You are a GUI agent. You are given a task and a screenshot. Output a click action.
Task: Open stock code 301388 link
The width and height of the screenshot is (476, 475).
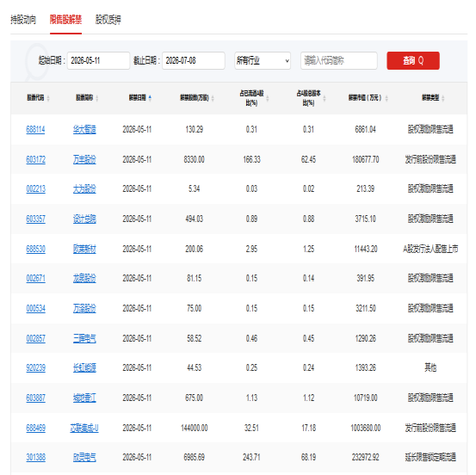point(36,457)
